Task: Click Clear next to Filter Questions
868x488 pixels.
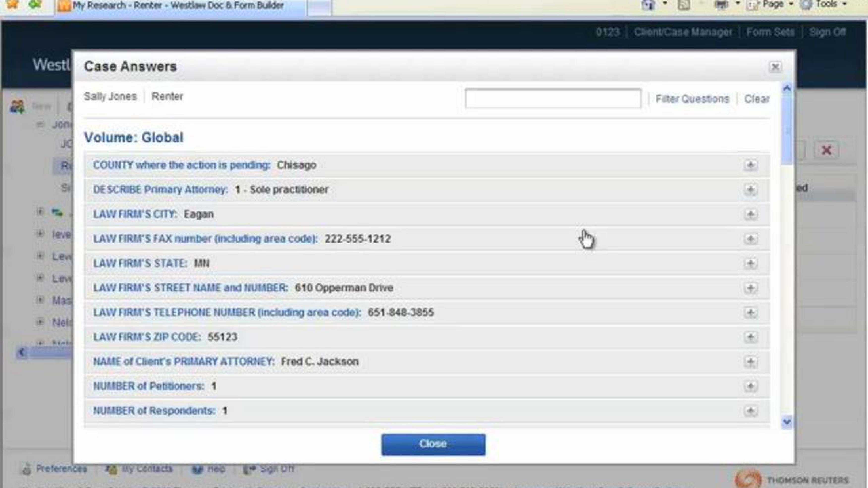Action: coord(757,99)
